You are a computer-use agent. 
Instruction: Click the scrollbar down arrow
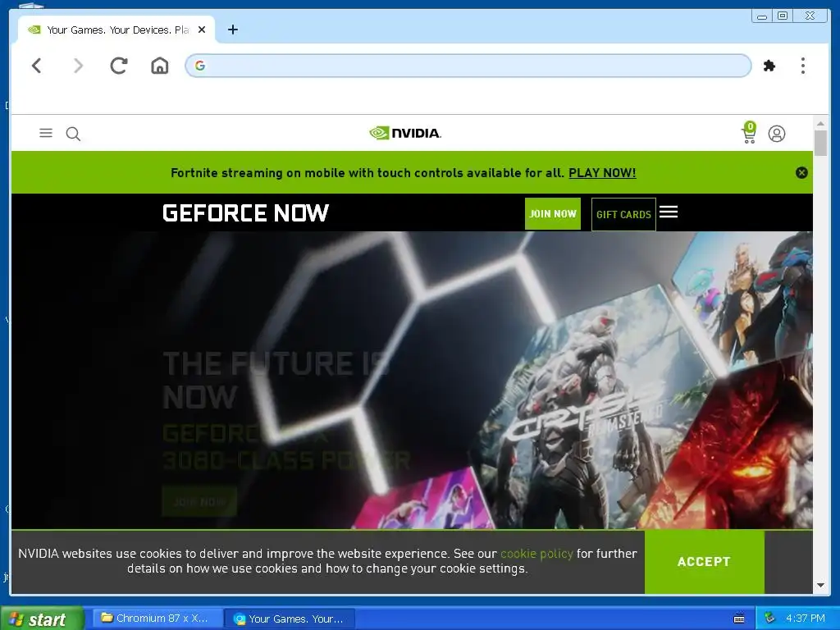click(x=820, y=586)
